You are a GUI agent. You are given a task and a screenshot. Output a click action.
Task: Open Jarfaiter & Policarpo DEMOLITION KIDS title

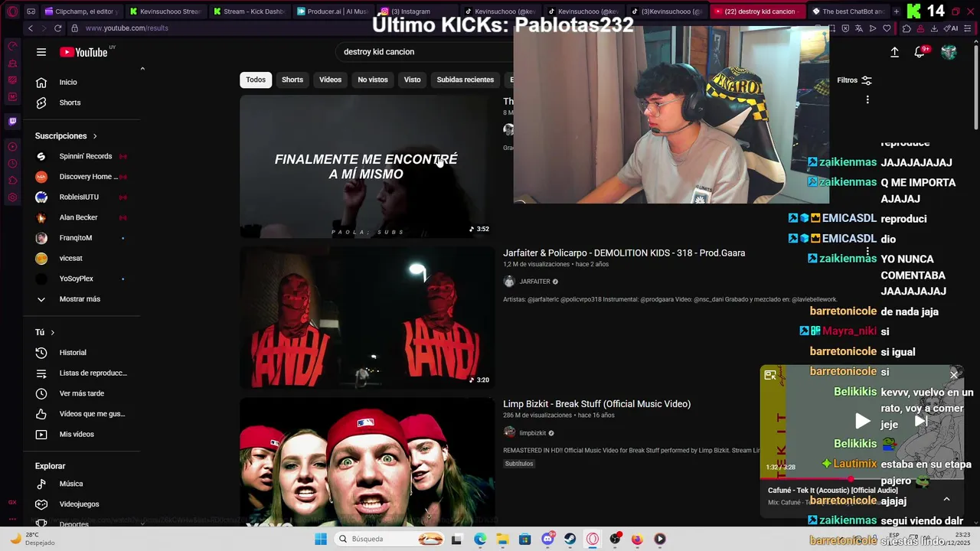[624, 253]
